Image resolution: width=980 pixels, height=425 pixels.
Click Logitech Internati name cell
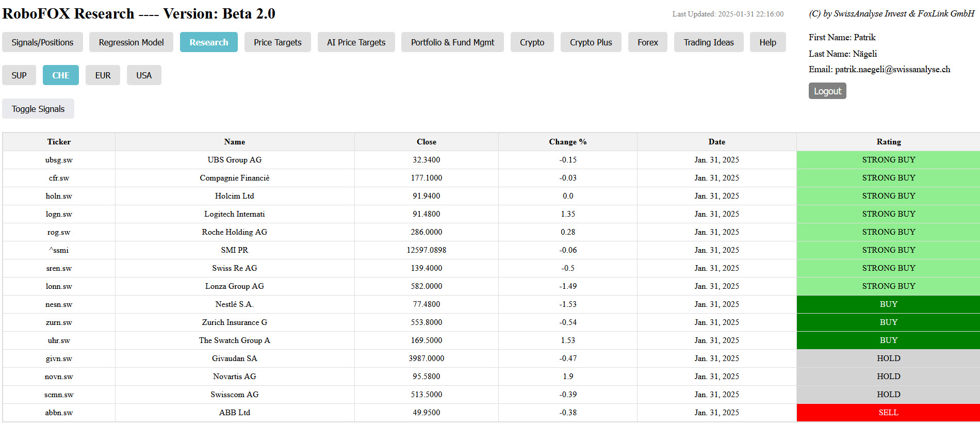[x=235, y=214]
